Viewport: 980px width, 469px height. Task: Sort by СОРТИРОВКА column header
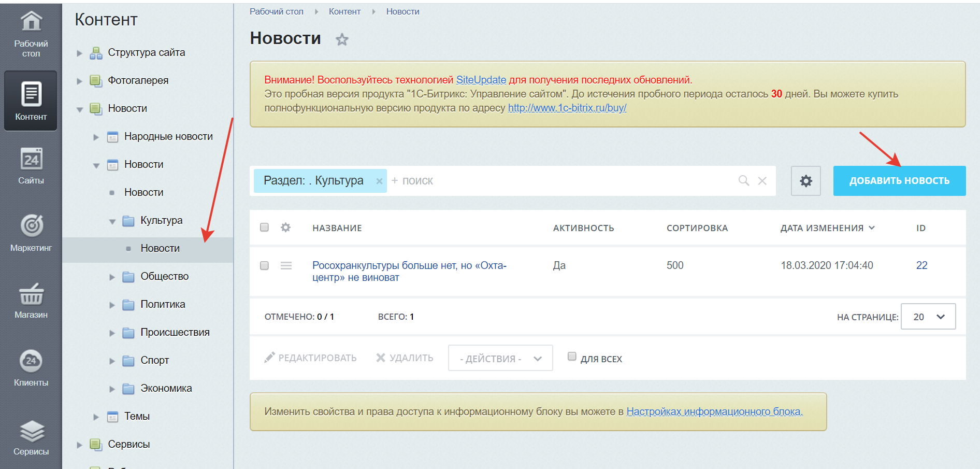[x=697, y=228]
